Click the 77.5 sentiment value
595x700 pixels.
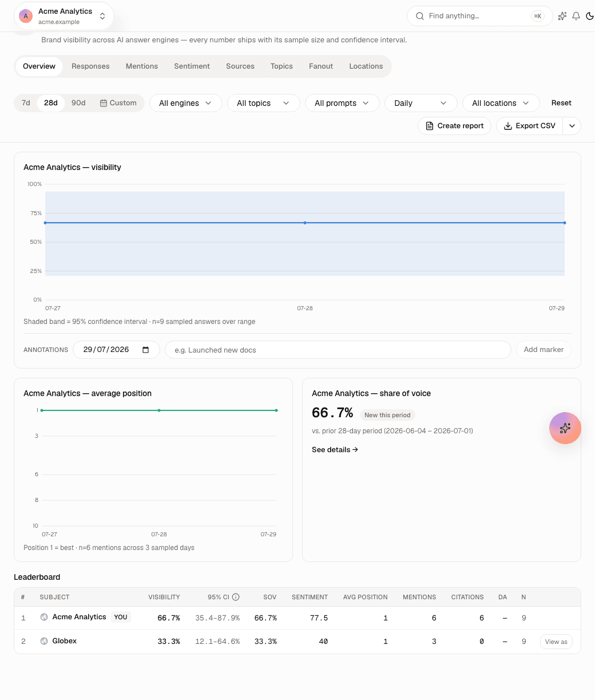[319, 618]
